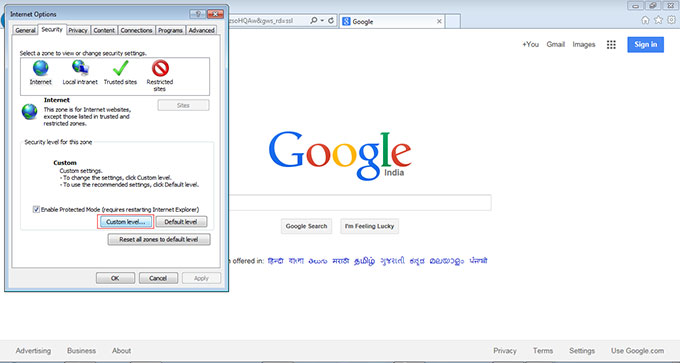Expand the address bar search dropdown arrow
680x363 pixels.
(322, 21)
